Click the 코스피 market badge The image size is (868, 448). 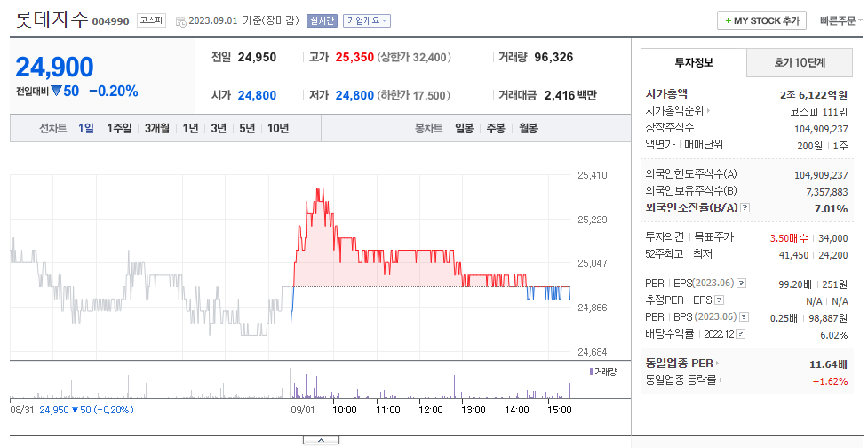pyautogui.click(x=151, y=20)
